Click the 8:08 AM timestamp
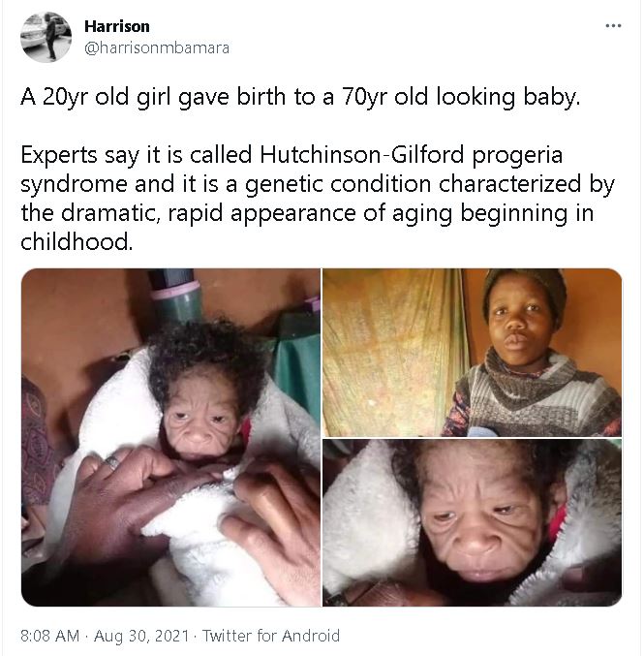 (x=49, y=636)
